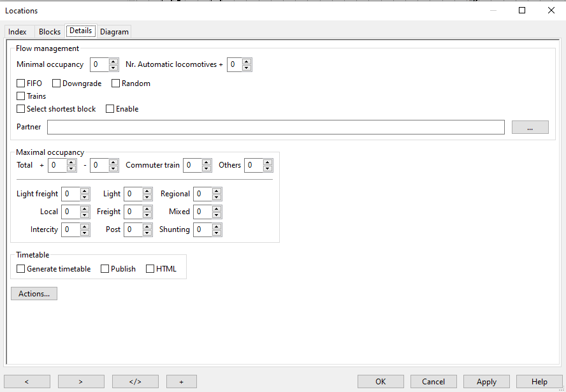Click the next location '>' button
Screen dimensions: 566x392
click(x=81, y=381)
